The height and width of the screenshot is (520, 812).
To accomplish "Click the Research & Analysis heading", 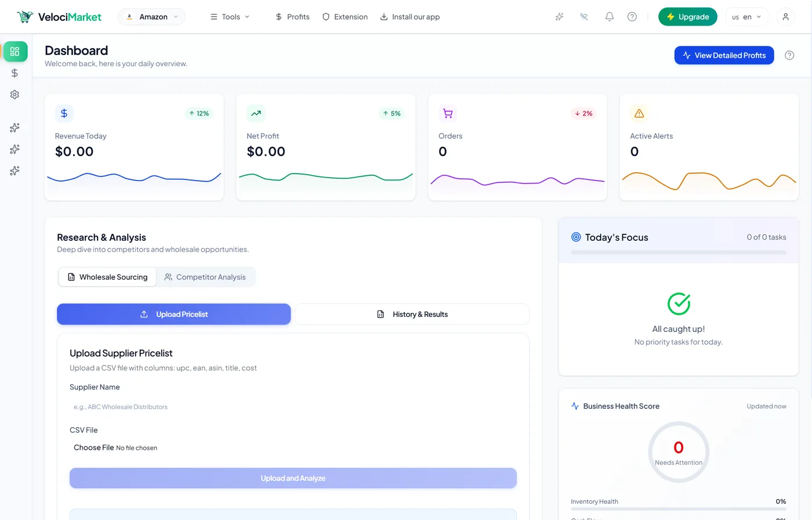I will (x=101, y=237).
